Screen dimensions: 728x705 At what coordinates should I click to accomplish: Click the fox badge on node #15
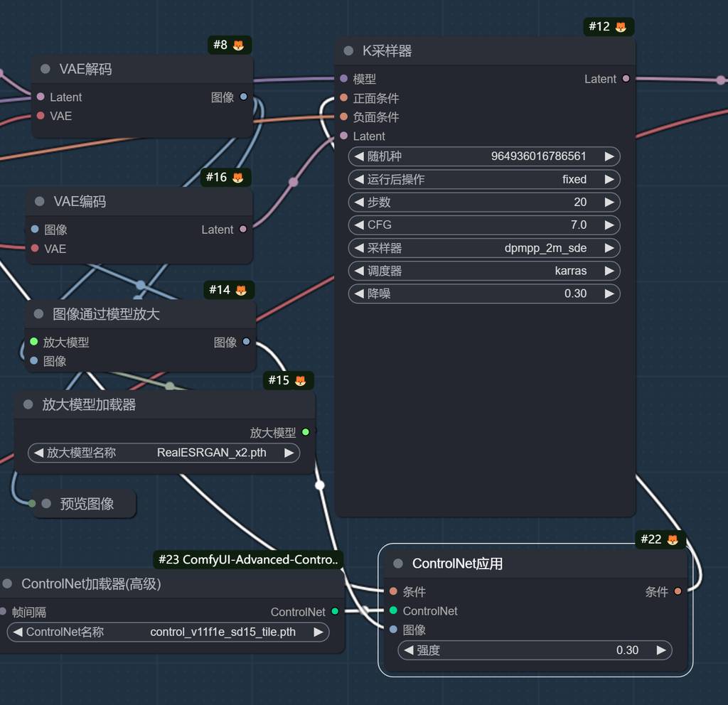coord(300,381)
